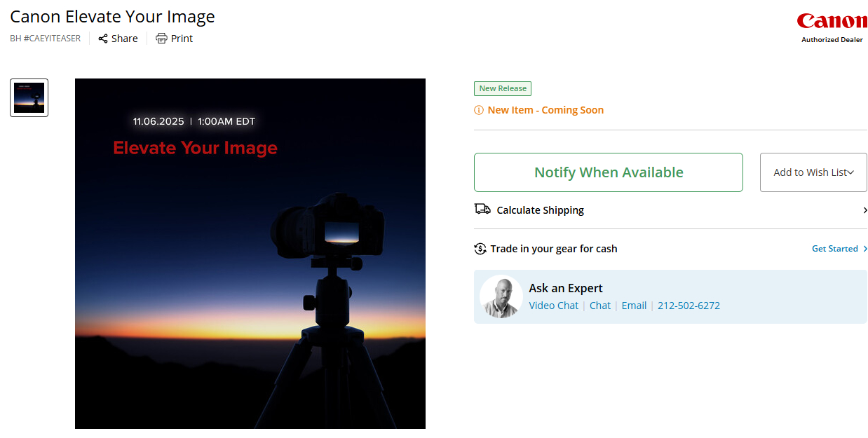Click the Canon logo
Viewport: 868px width, 438px height.
pos(832,21)
